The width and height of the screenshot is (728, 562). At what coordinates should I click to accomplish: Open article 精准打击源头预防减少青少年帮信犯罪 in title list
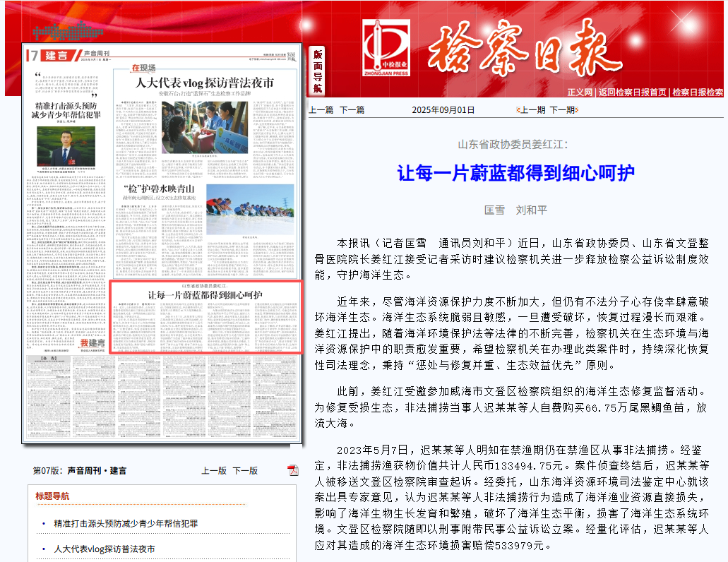click(126, 524)
